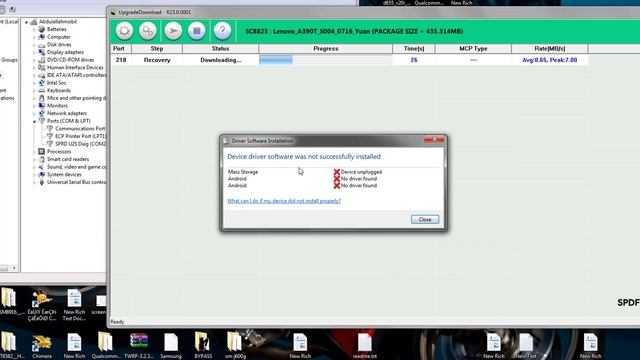Click the 'Recovery' step cell
The width and height of the screenshot is (640, 360).
point(157,60)
